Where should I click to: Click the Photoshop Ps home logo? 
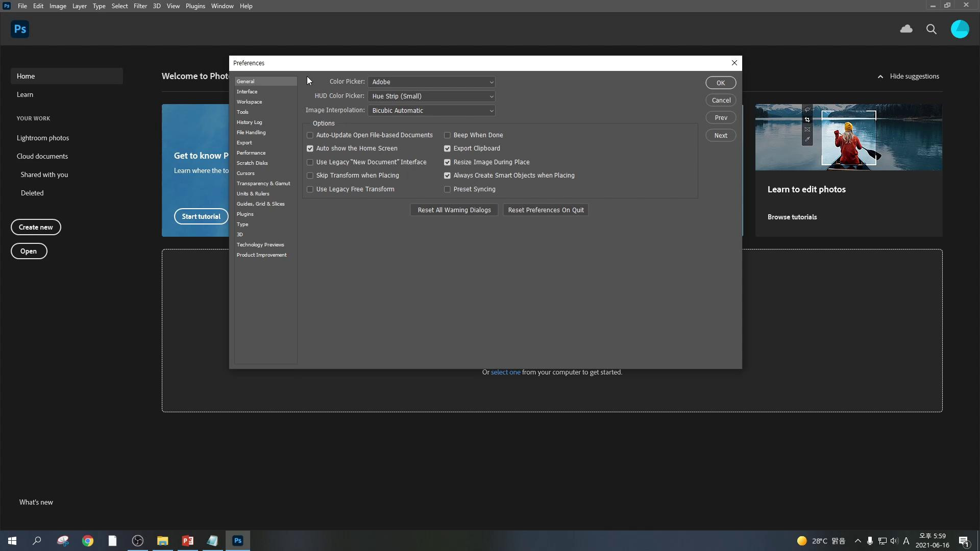coord(20,29)
